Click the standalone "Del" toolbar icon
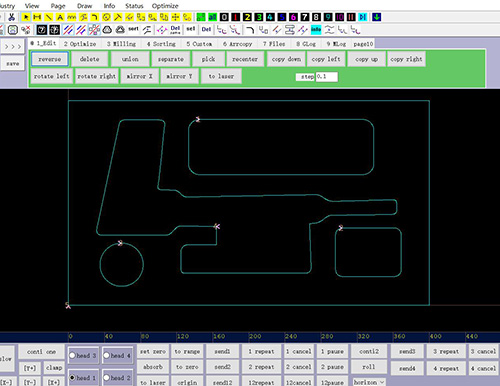The height and width of the screenshot is (386, 500). (206, 30)
